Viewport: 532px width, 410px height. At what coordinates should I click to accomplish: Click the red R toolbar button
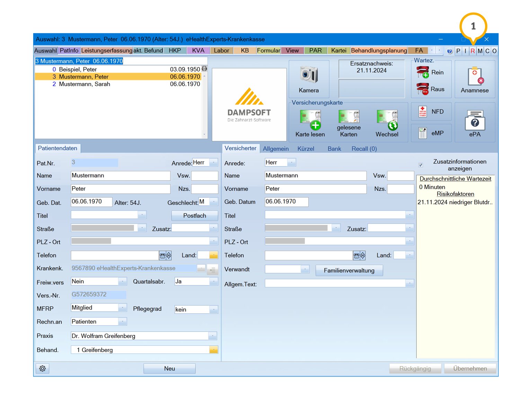(472, 51)
